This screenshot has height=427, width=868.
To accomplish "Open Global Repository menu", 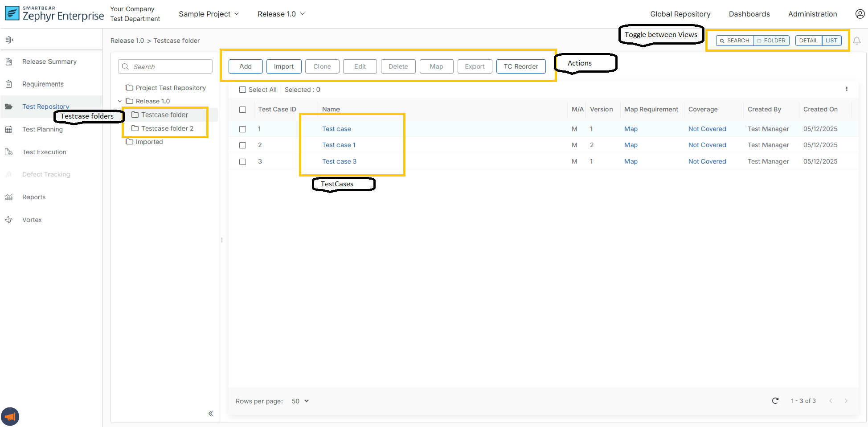I will pos(680,14).
